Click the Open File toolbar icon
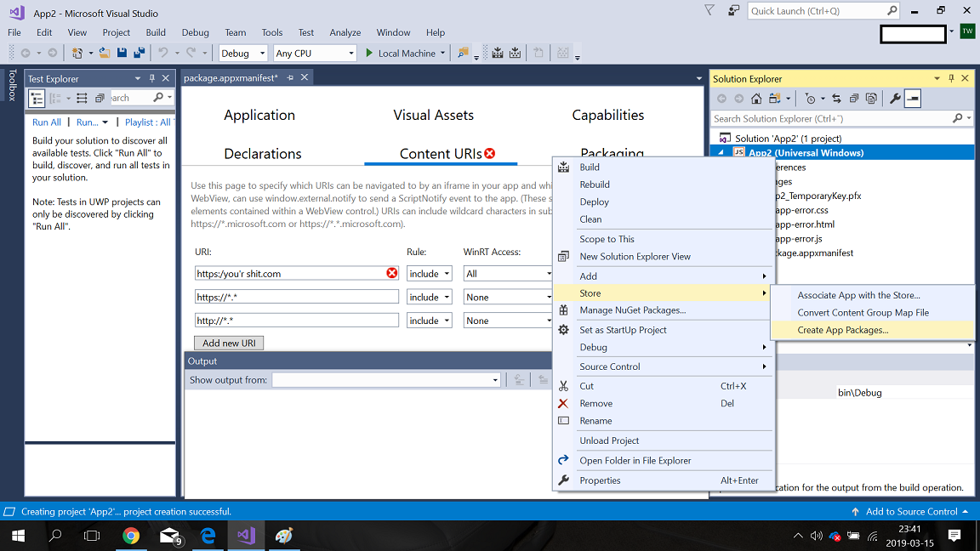 coord(105,53)
